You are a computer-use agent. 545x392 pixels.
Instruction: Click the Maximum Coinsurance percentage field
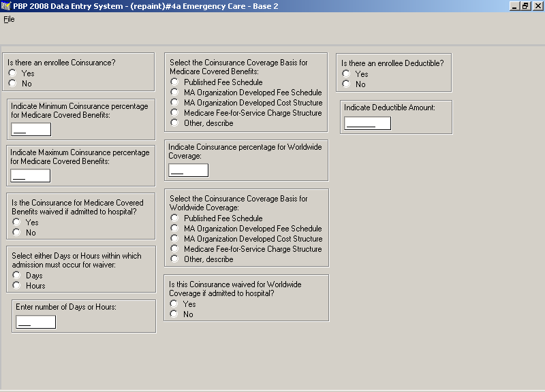coord(31,176)
